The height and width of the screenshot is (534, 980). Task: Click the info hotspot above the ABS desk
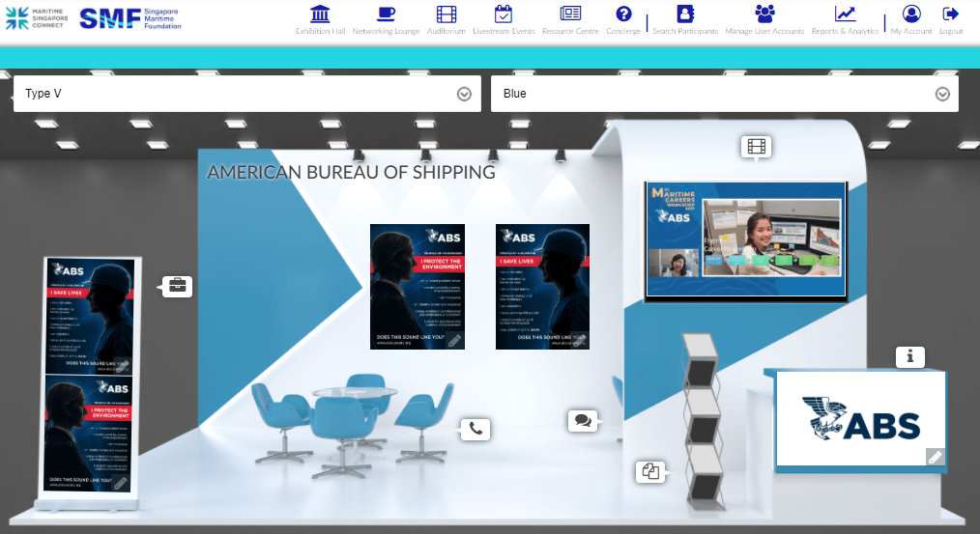(x=910, y=356)
